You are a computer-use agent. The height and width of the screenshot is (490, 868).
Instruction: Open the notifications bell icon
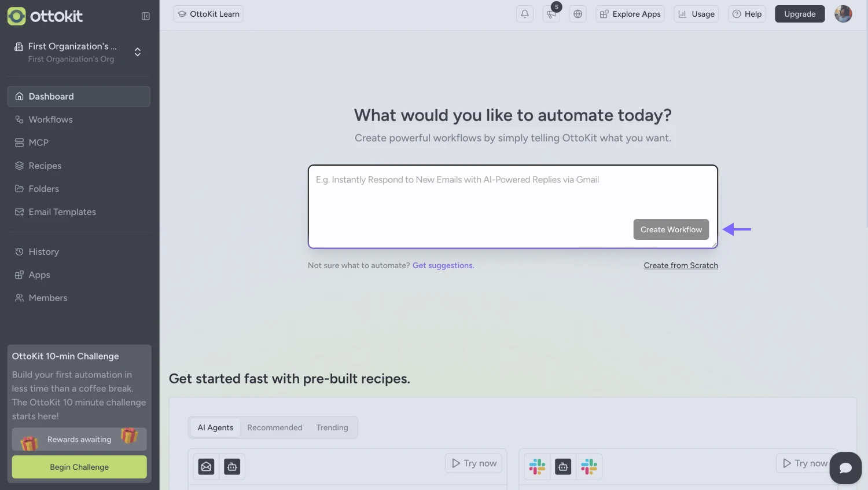[524, 13]
